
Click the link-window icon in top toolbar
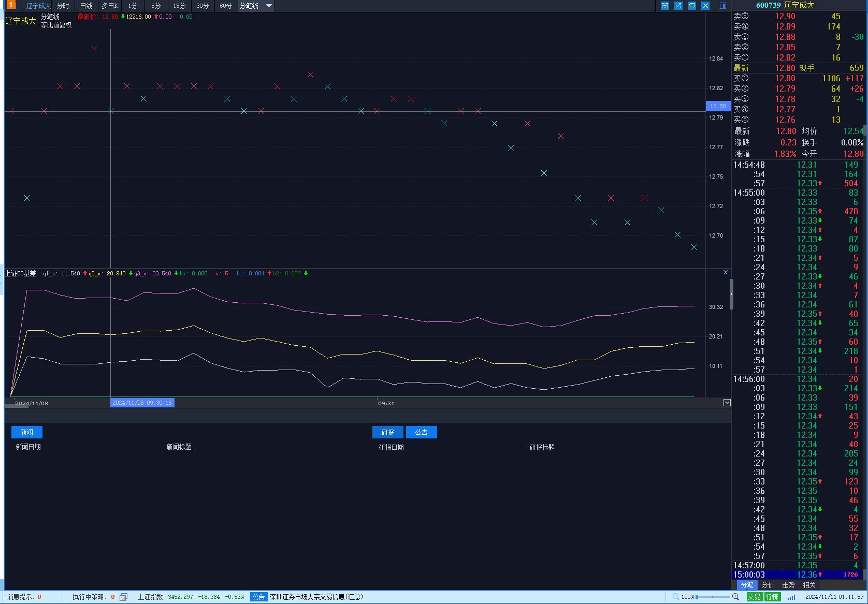tap(665, 6)
